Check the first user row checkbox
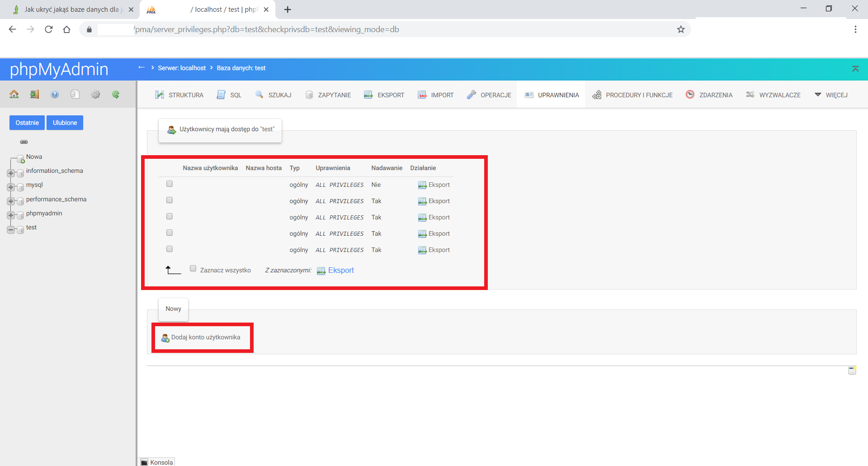Image resolution: width=868 pixels, height=466 pixels. pos(170,184)
